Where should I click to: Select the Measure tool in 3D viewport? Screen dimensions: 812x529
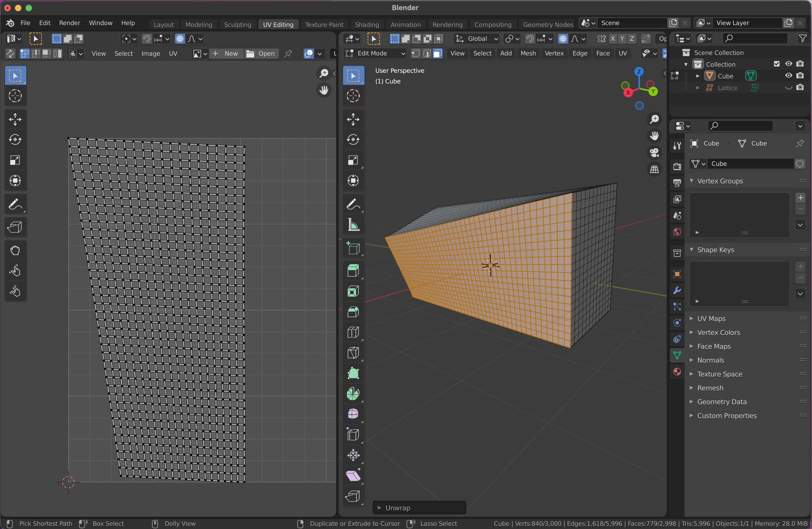[353, 225]
